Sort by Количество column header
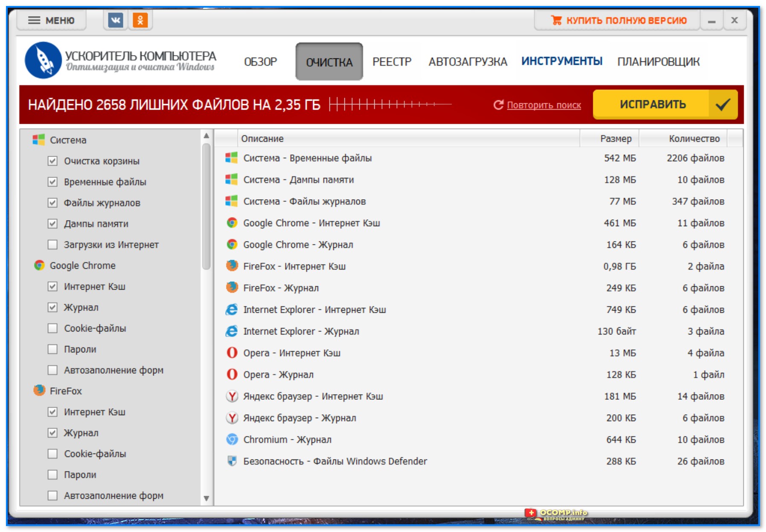The image size is (766, 532). click(683, 139)
